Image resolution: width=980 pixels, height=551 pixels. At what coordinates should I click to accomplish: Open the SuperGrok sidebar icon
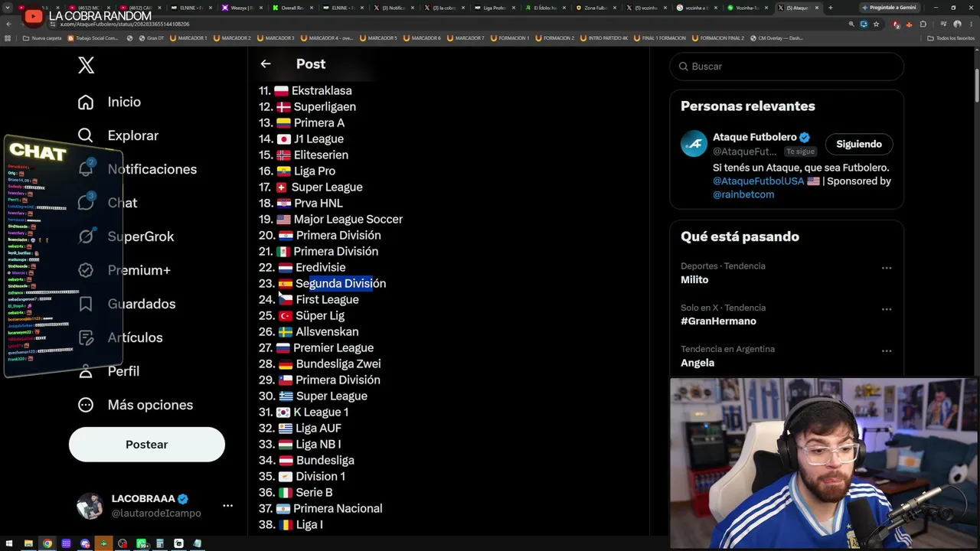[86, 236]
